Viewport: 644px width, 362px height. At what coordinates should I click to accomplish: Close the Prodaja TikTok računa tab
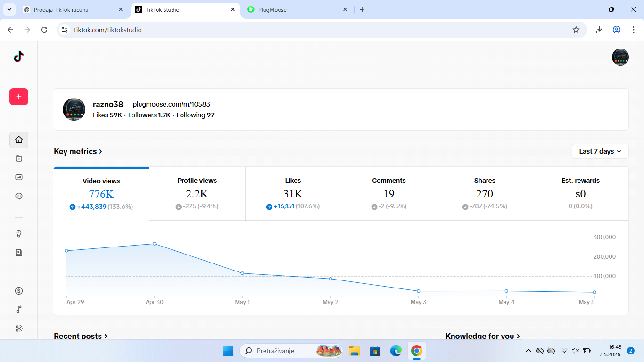tap(121, 9)
